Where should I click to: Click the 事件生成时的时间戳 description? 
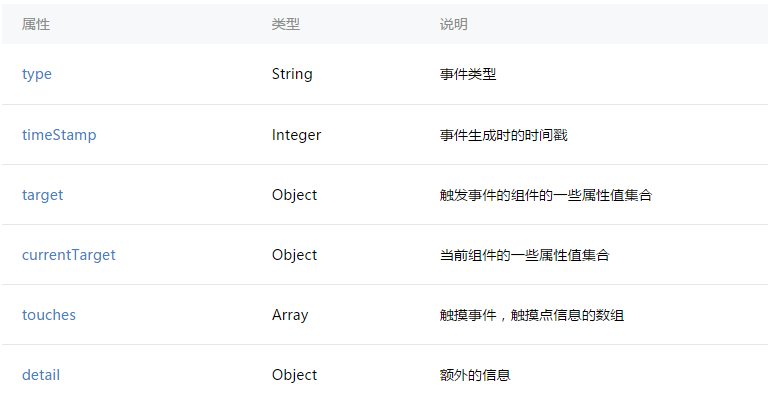503,134
